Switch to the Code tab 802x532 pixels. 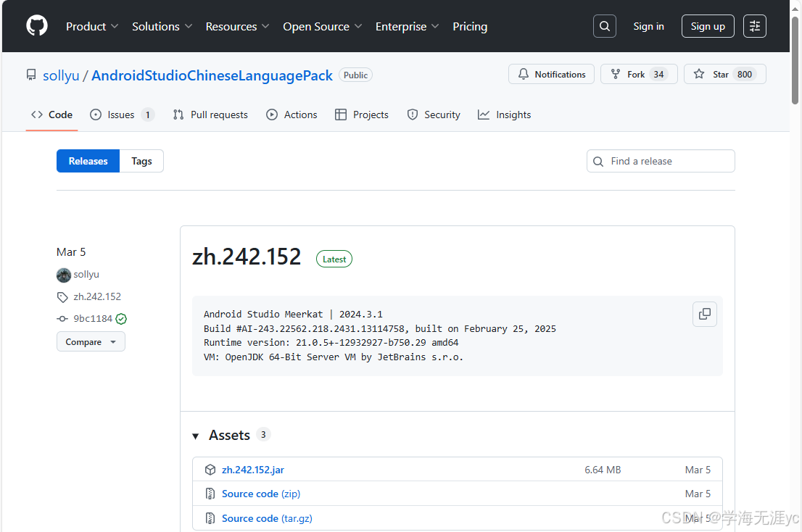[x=51, y=115]
